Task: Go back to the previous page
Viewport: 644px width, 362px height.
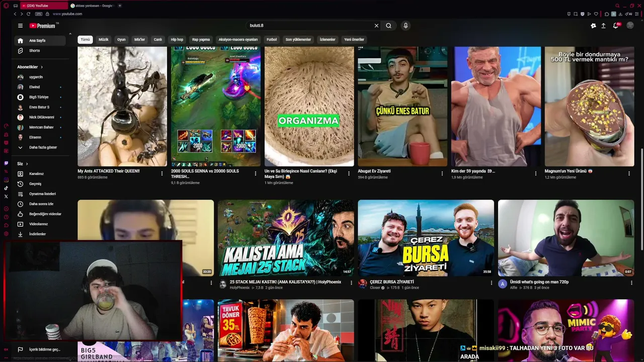Action: pos(15,14)
